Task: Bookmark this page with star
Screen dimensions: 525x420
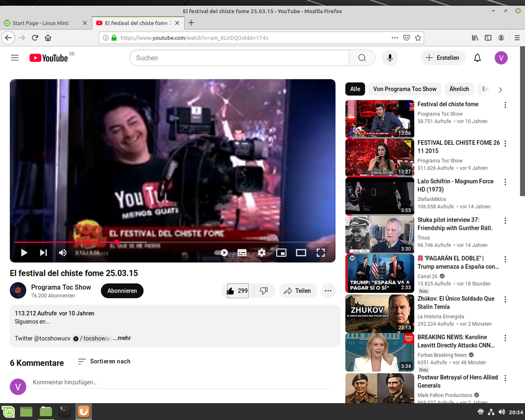Action: [418, 37]
